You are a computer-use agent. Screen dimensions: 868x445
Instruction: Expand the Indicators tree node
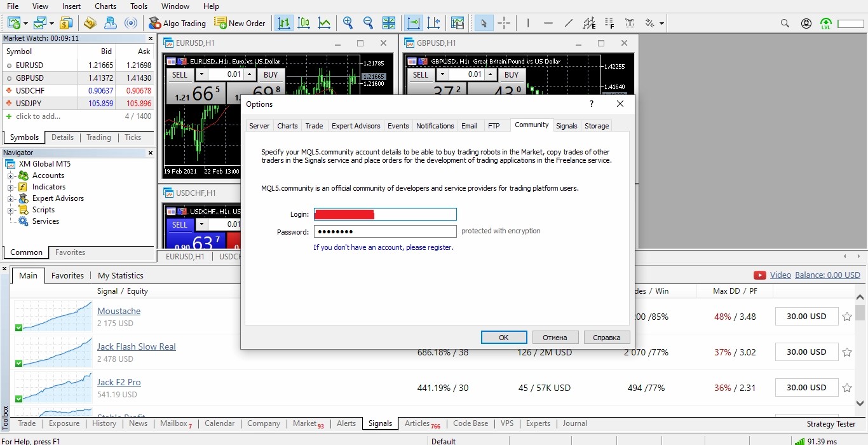tap(10, 188)
